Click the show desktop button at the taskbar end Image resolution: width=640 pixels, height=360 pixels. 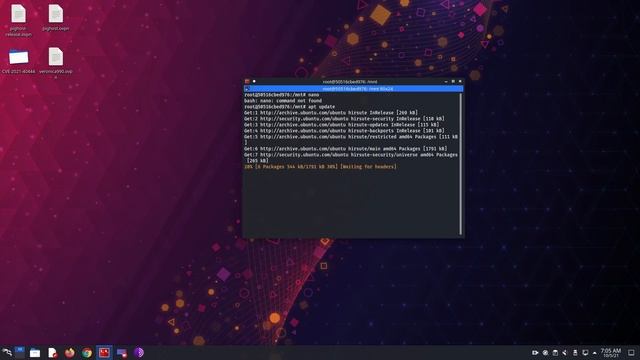631,353
